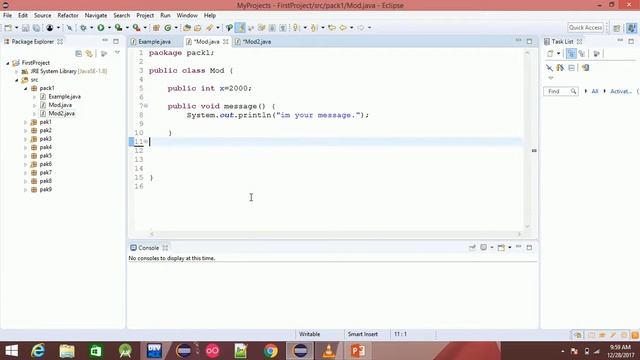Switch to the Example.java editor tab
Screen dimensions: 640x360
(x=154, y=42)
